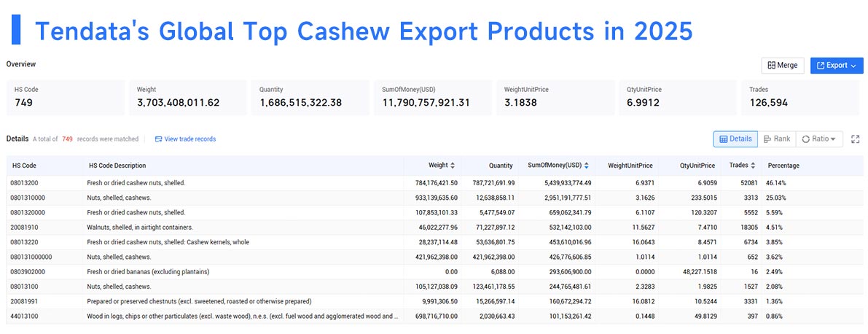Select HS code 0803902000 row
868x334 pixels.
[x=434, y=272]
